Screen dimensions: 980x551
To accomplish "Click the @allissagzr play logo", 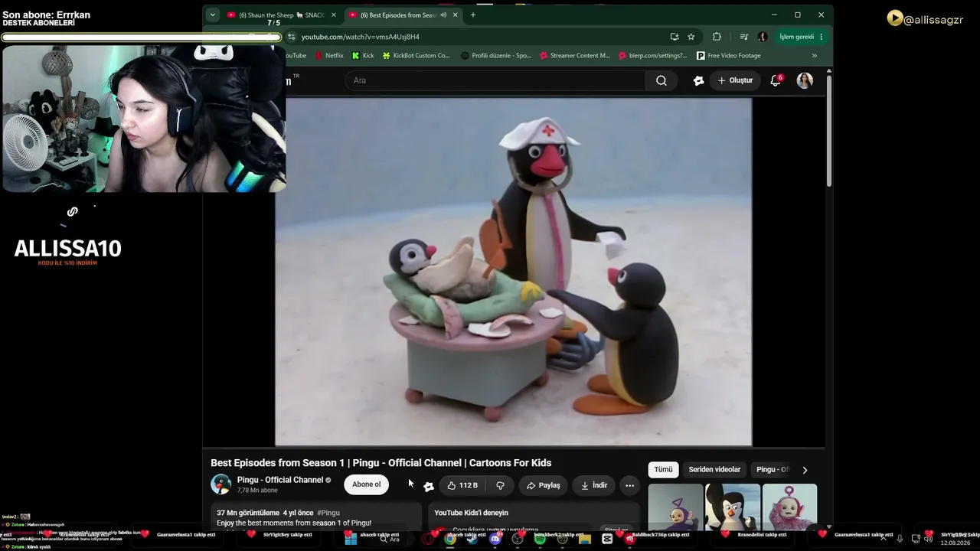I will [x=894, y=18].
